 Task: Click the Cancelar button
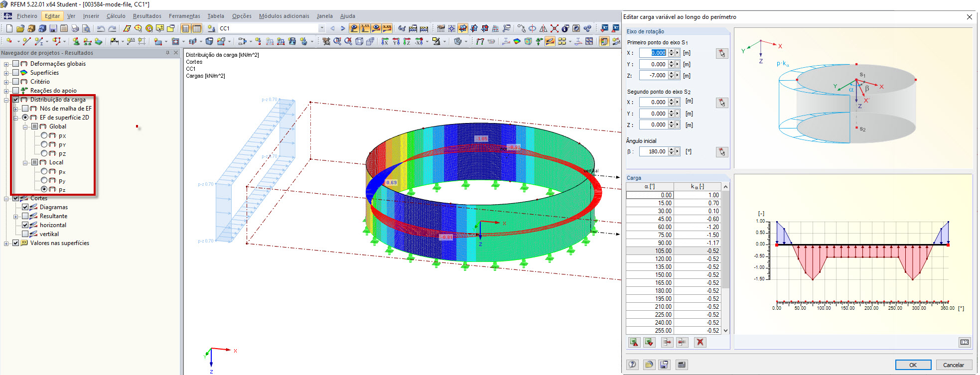[954, 365]
